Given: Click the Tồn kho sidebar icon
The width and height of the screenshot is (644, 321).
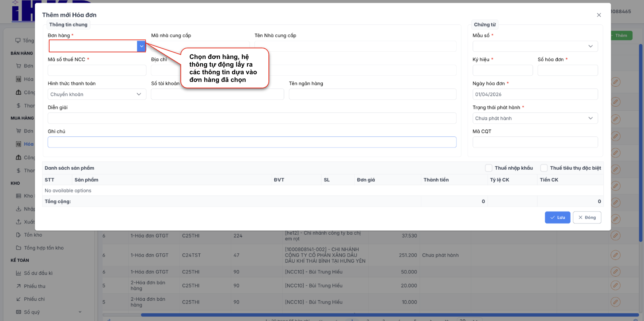Looking at the screenshot, I should 19,235.
